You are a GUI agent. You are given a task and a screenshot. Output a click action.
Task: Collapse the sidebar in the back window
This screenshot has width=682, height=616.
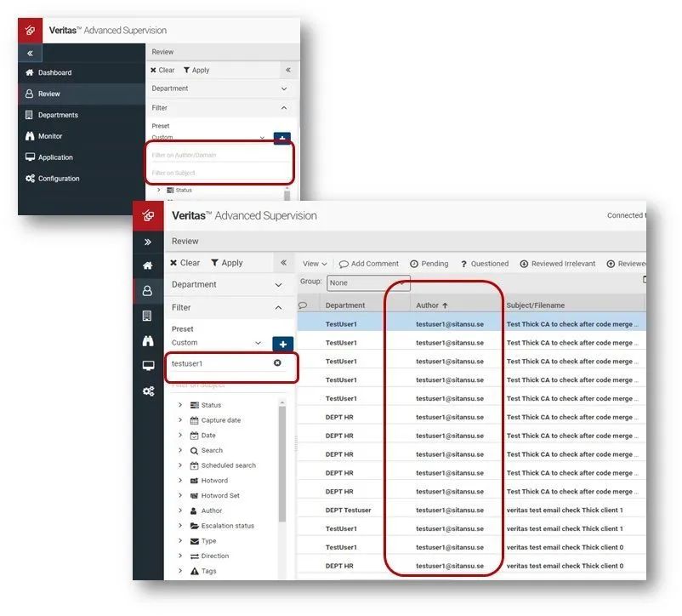pyautogui.click(x=30, y=54)
